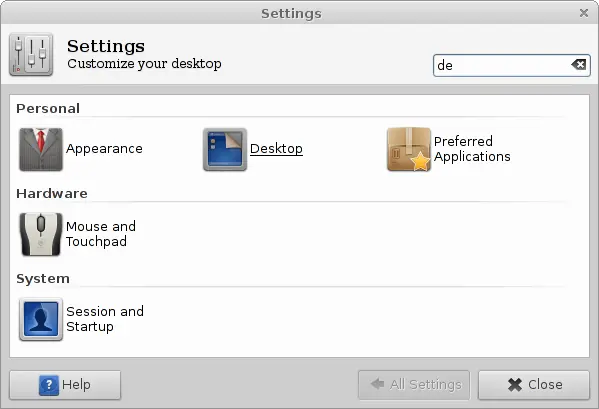
Task: Select the Mouse and Touchpad text label
Action: 101,234
